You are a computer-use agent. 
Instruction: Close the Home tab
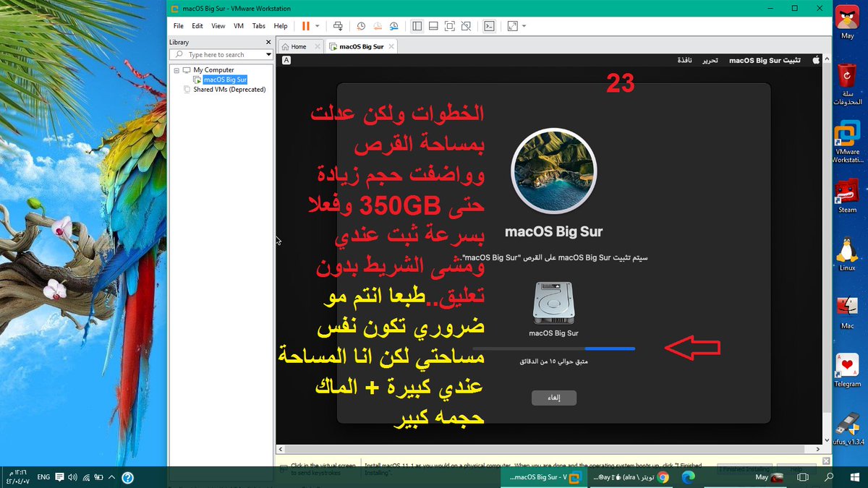[316, 46]
